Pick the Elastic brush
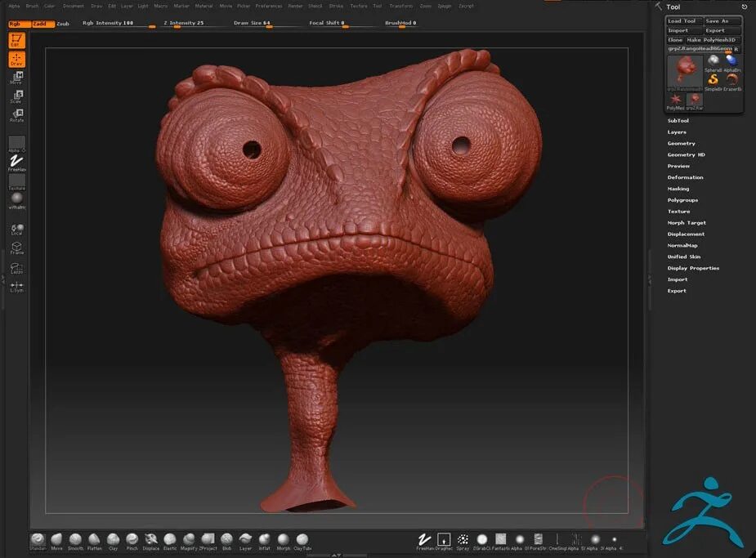This screenshot has width=756, height=558. tap(170, 540)
